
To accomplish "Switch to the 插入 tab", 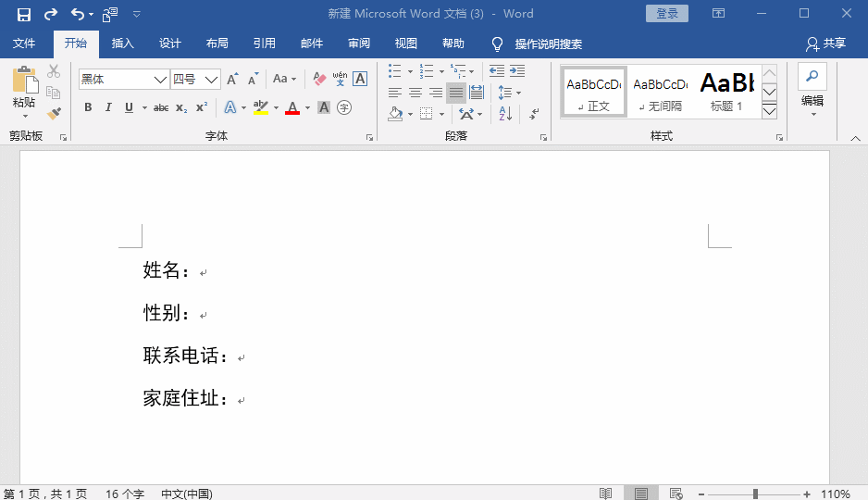I will point(122,44).
